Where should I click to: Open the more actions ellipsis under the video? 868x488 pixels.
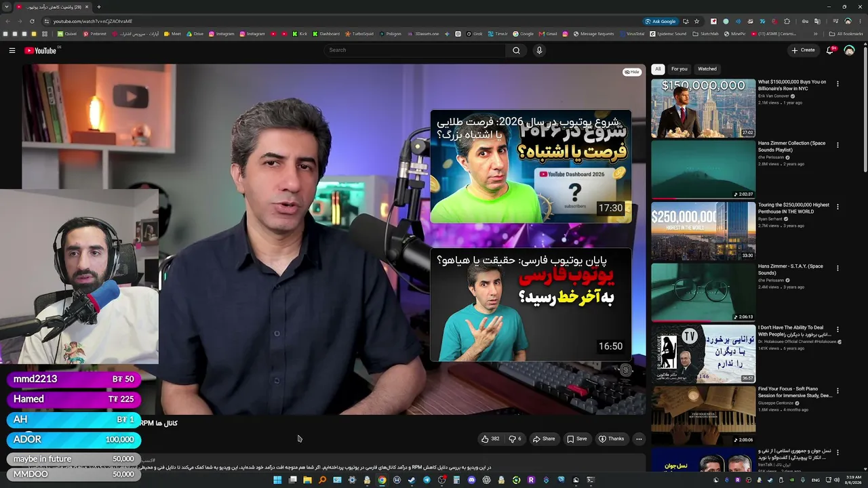[639, 439]
